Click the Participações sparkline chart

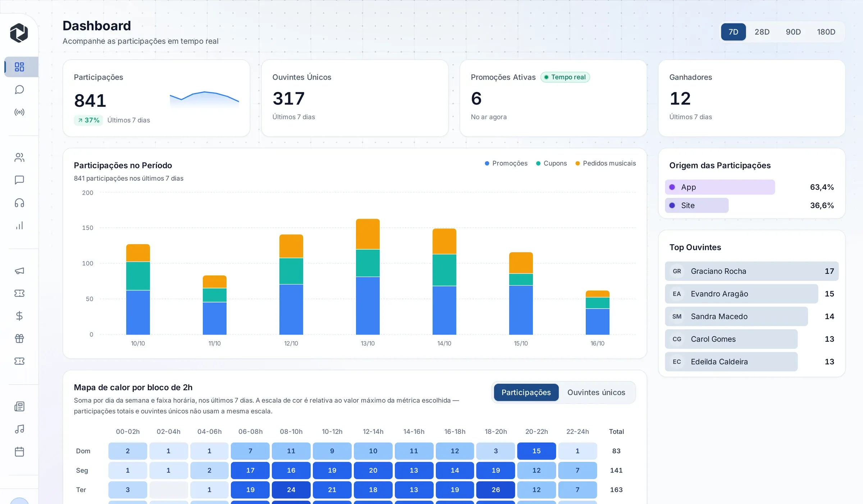[x=204, y=100]
